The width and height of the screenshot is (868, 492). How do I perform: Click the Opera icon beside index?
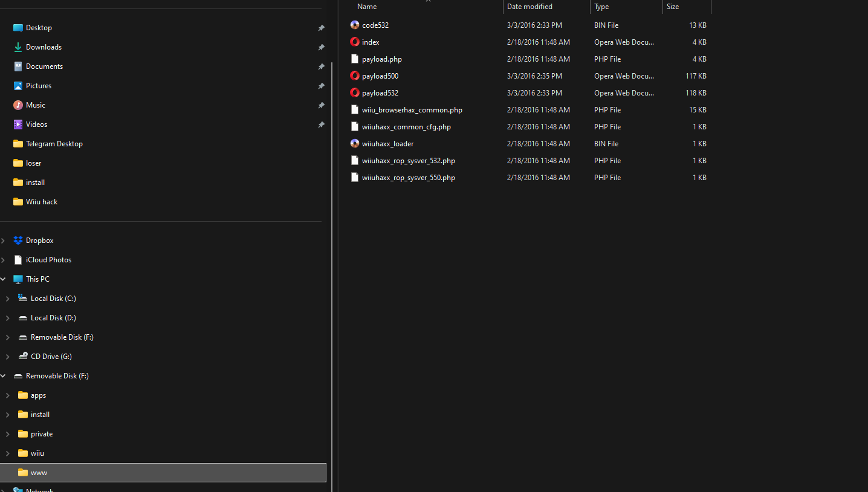click(x=355, y=42)
